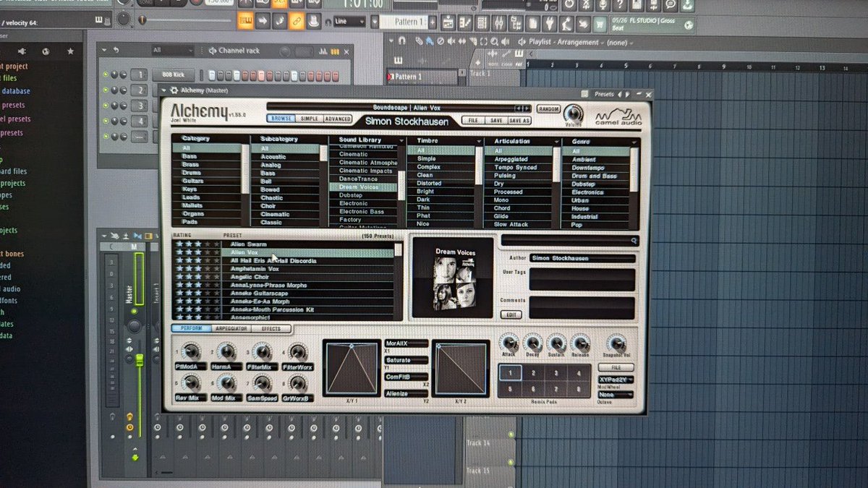
Task: Open the Timbre column dropdown
Action: click(x=478, y=140)
